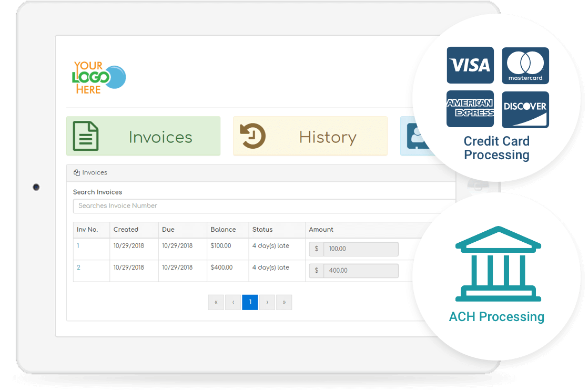The width and height of the screenshot is (588, 391).
Task: Click the American Express logo
Action: 470,109
